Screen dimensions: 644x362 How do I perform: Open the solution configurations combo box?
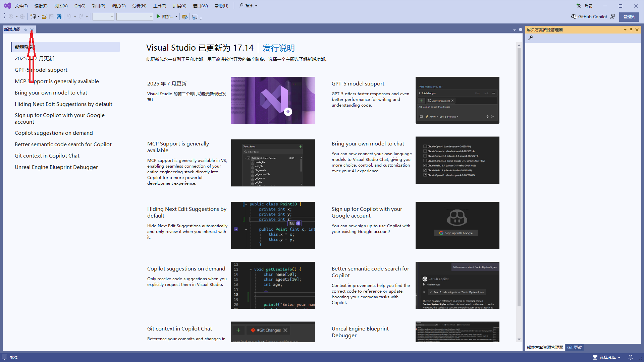(x=103, y=17)
